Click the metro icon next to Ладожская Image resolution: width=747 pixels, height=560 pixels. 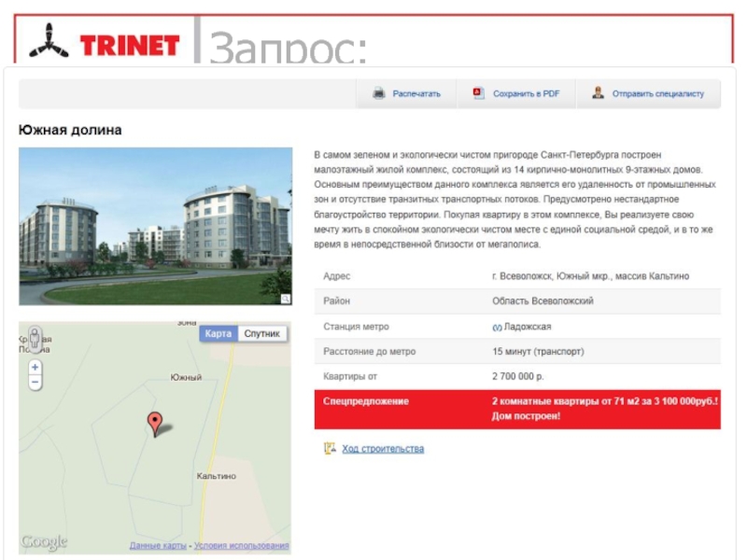tap(497, 328)
